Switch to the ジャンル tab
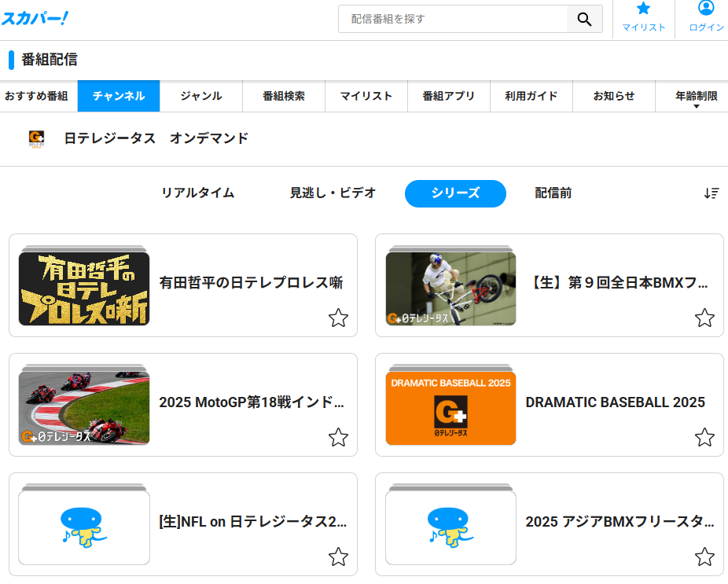Screen dimensions: 728x584 pyautogui.click(x=200, y=97)
